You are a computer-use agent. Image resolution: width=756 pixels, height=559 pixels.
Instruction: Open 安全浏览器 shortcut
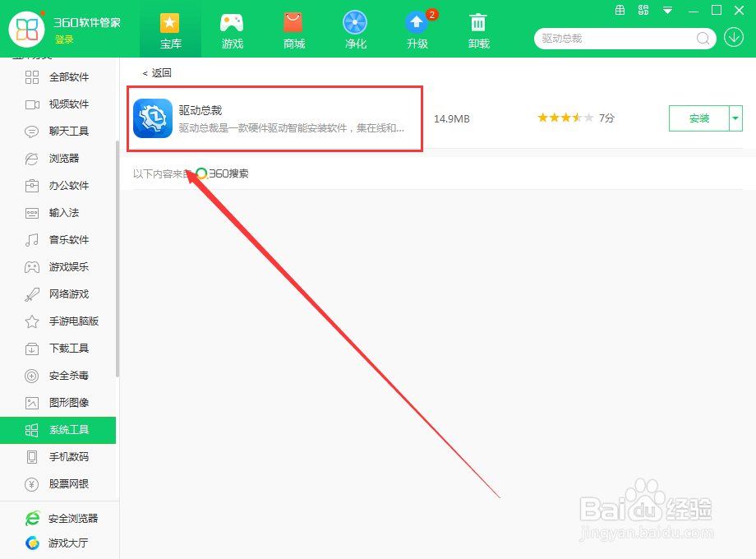tap(62, 519)
